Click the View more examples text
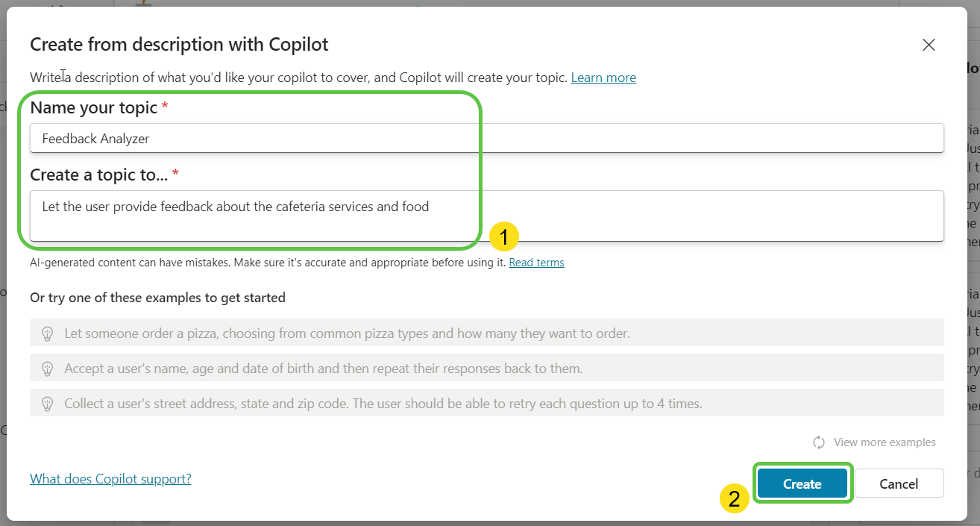 [885, 442]
